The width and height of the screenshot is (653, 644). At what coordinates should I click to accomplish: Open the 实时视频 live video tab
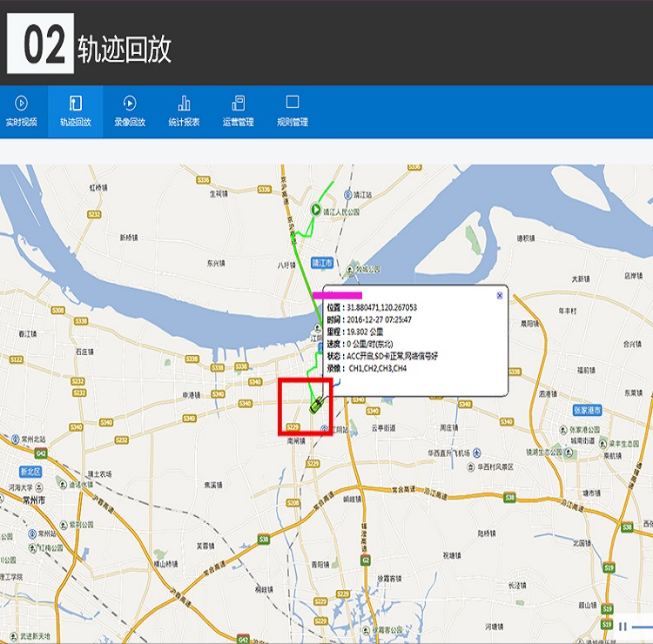point(22,111)
